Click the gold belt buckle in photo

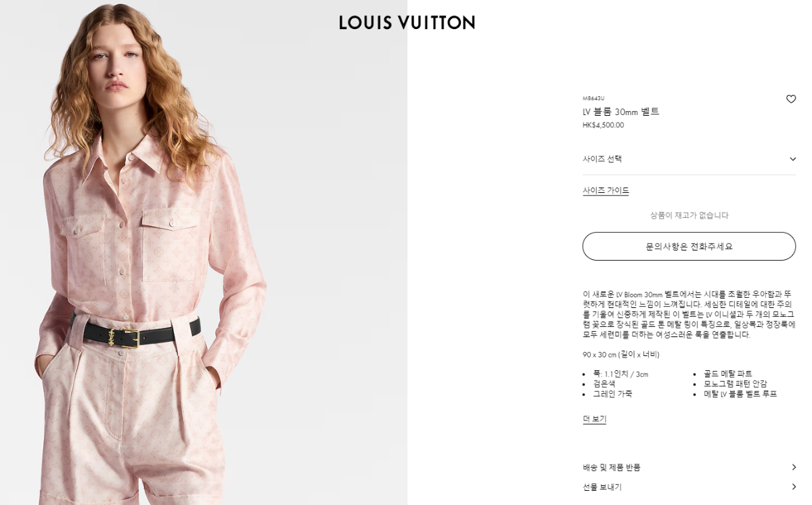(129, 337)
